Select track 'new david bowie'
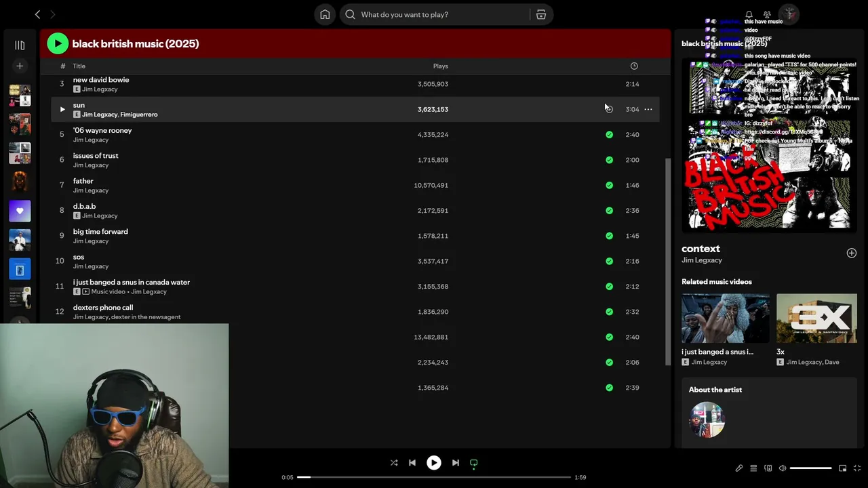 coord(101,80)
